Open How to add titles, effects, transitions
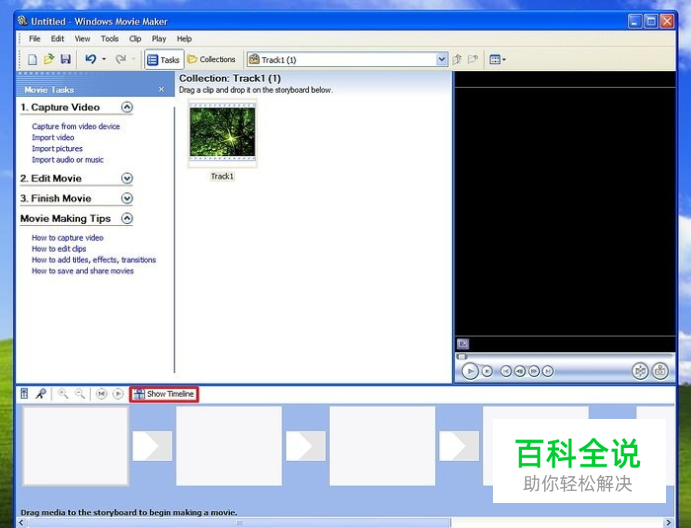 click(94, 260)
